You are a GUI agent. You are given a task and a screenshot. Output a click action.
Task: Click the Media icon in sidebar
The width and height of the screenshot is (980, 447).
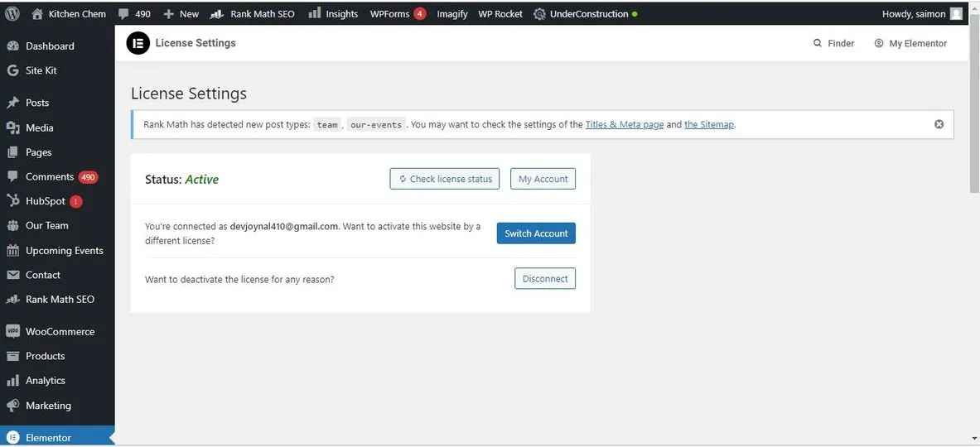12,127
